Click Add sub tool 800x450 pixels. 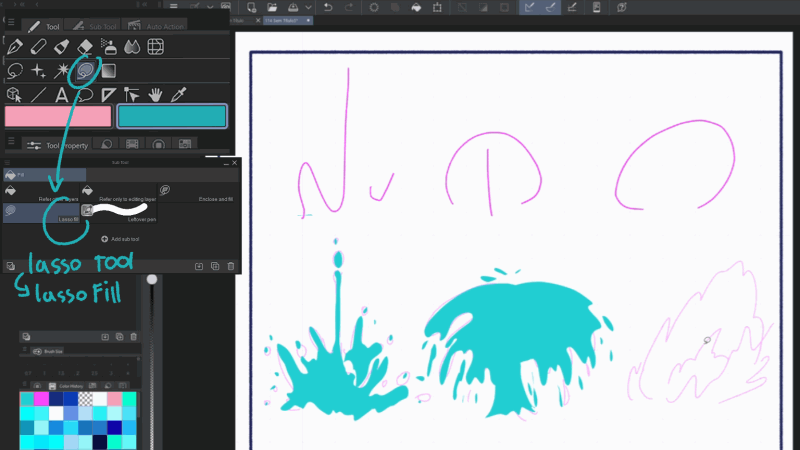pyautogui.click(x=120, y=239)
